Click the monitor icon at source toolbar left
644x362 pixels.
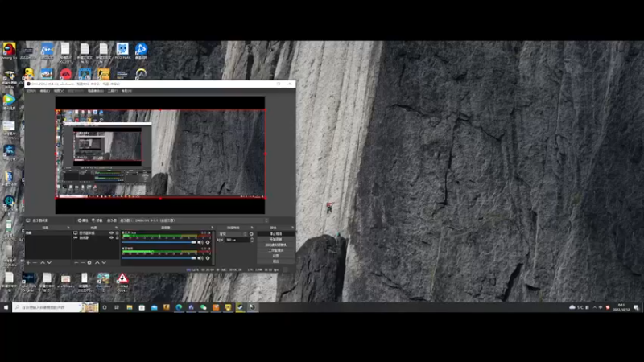pos(28,220)
